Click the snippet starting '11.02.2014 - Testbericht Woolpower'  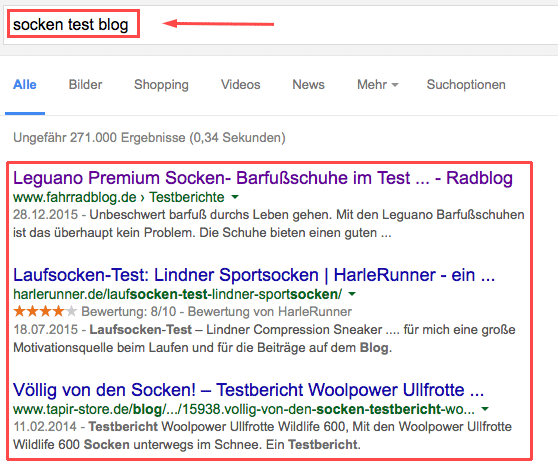262,436
